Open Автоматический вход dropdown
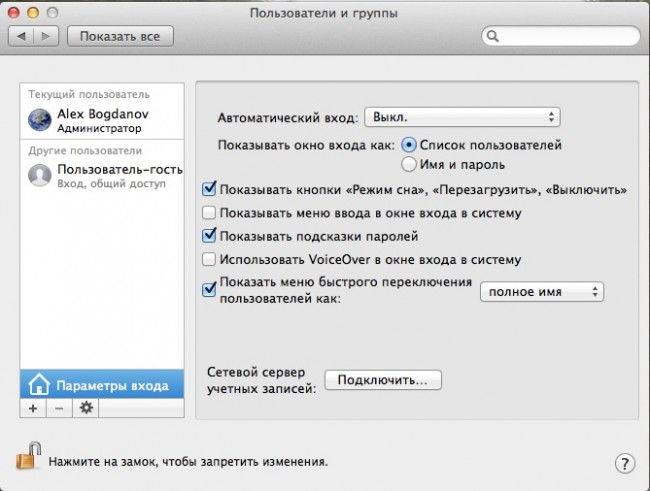This screenshot has width=650, height=491. pos(462,117)
